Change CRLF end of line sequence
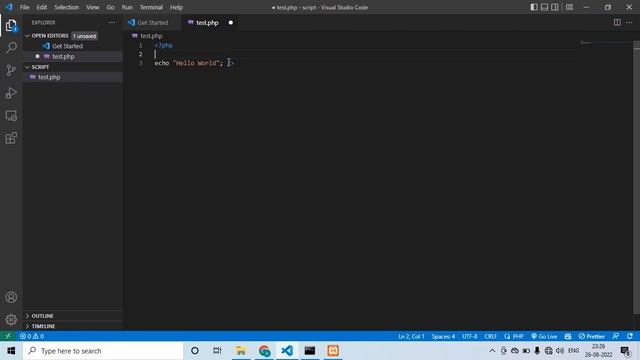The height and width of the screenshot is (360, 640). [x=491, y=336]
